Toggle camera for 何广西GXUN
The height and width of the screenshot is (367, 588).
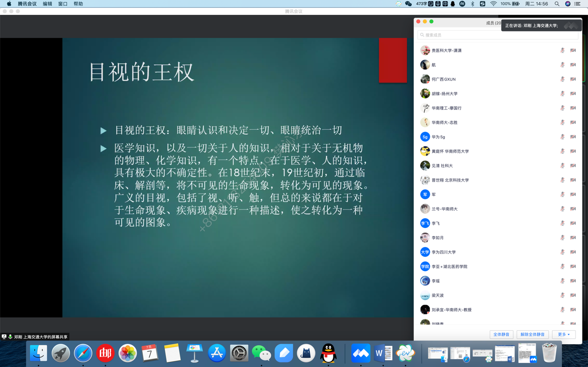573,79
